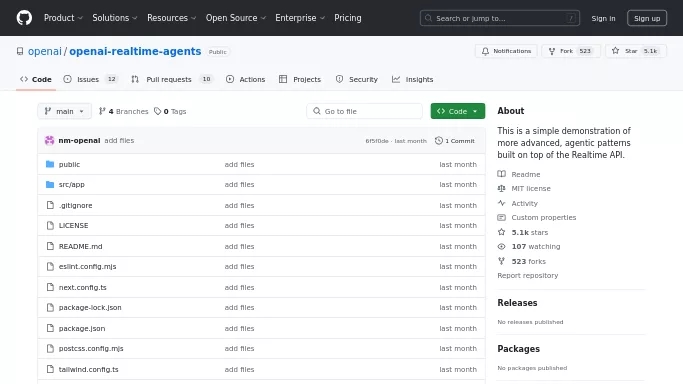The height and width of the screenshot is (384, 683).
Task: Switch to the Issues tab
Action: pos(91,79)
